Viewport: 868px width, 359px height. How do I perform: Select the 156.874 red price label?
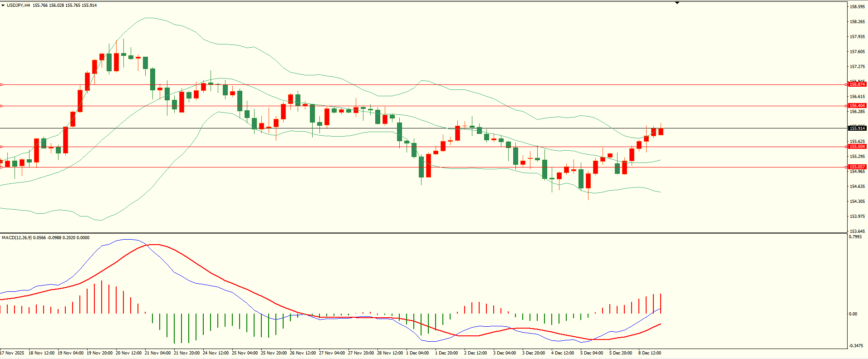(857, 84)
